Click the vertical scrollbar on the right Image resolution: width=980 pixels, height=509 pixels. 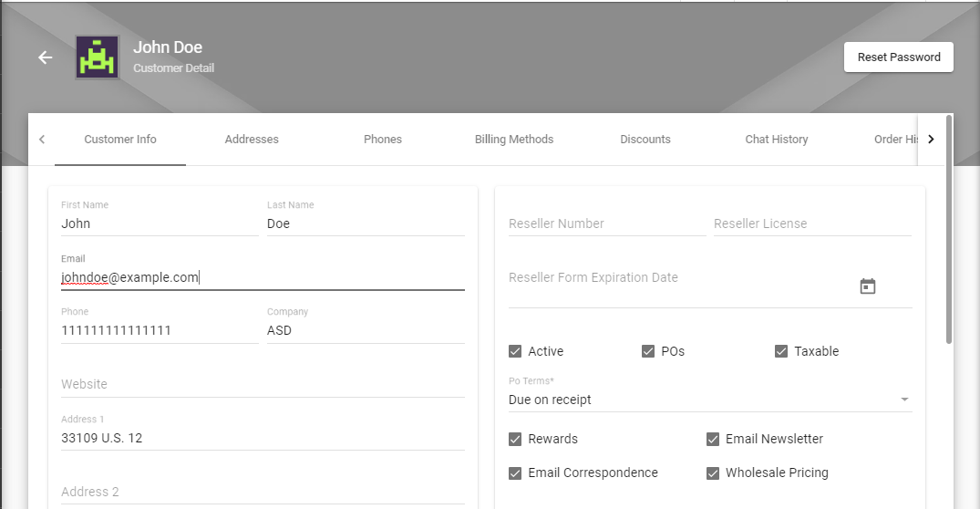pyautogui.click(x=949, y=229)
